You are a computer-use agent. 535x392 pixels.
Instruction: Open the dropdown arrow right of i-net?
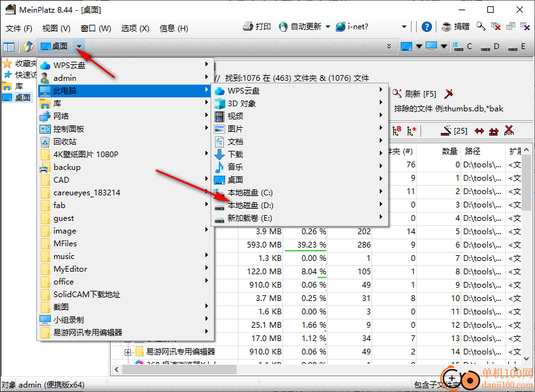click(405, 27)
